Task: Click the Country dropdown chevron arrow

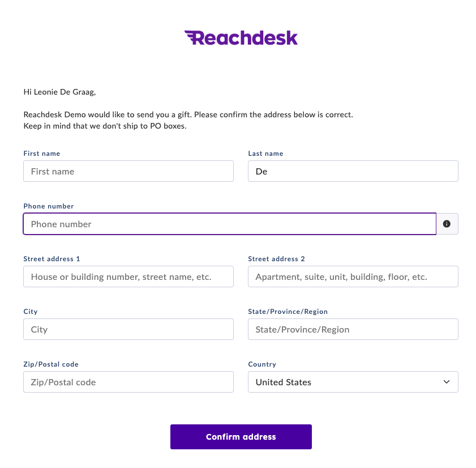Action: 447,382
